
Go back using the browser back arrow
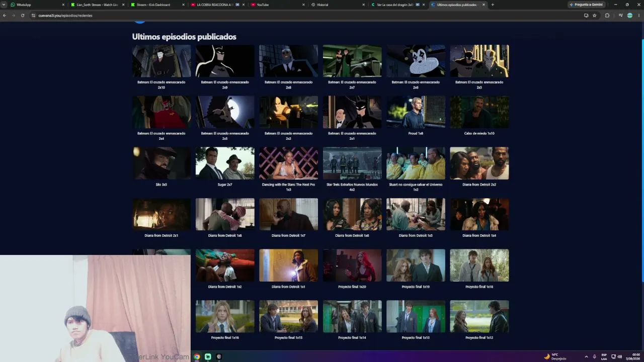coord(5,16)
